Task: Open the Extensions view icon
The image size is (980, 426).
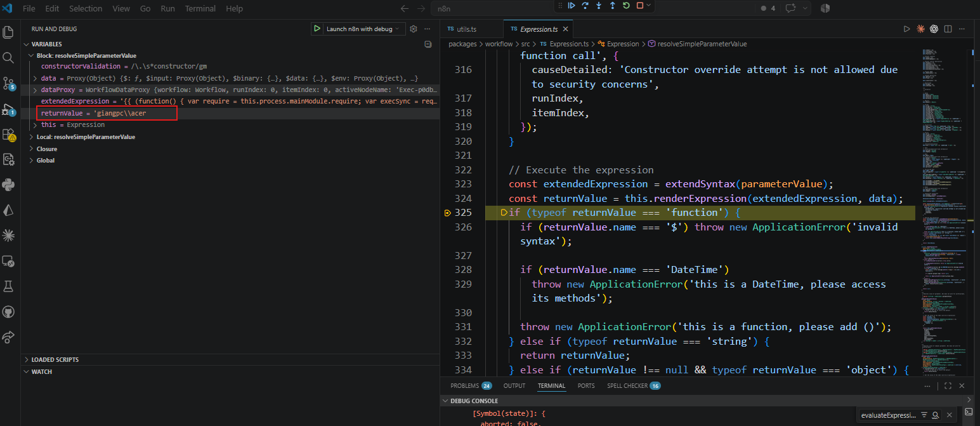Action: (x=8, y=135)
